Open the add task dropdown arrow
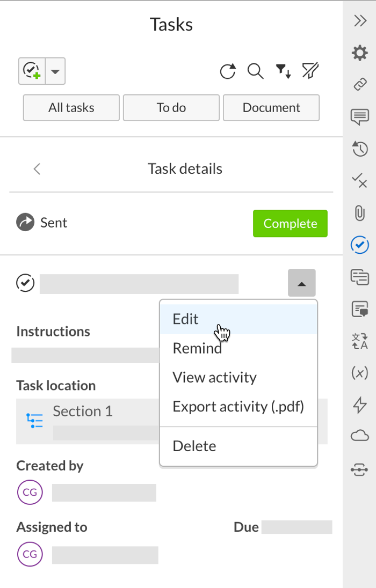376x588 pixels. coord(56,71)
